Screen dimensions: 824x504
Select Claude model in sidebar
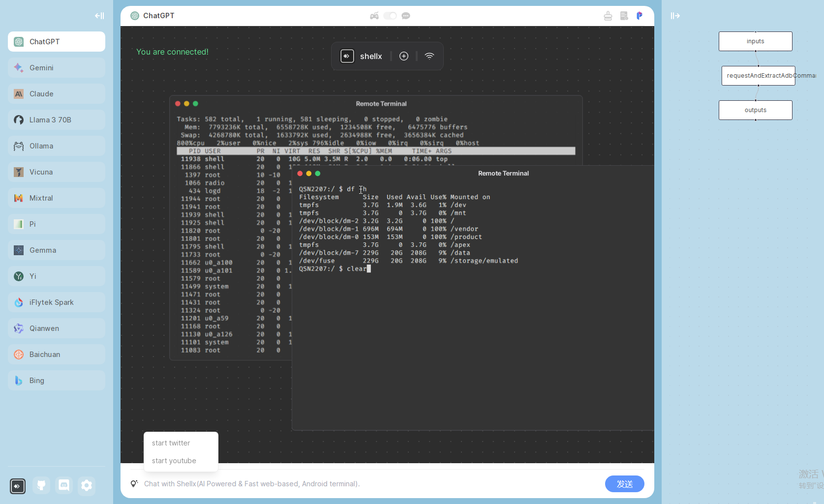point(57,94)
